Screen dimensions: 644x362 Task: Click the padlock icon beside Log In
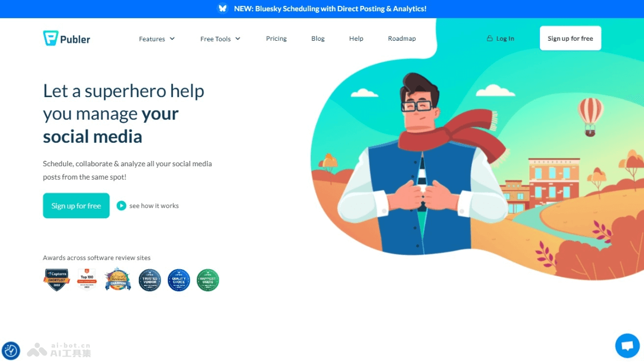pyautogui.click(x=489, y=38)
